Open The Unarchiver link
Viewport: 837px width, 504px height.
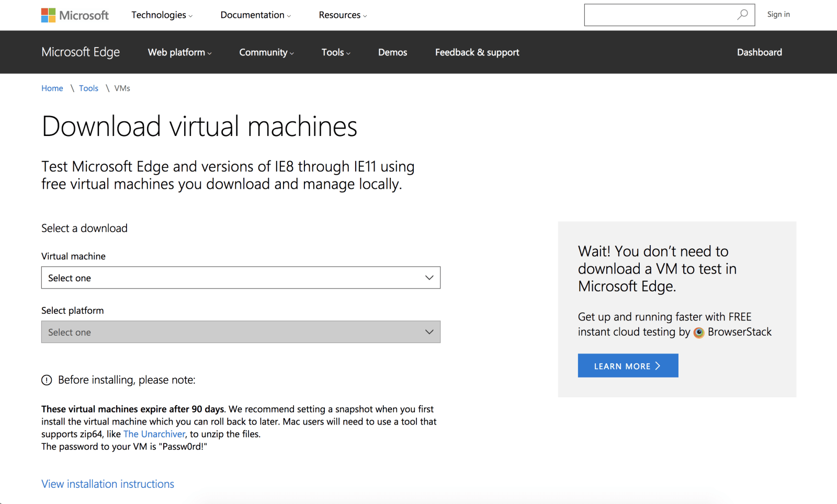(154, 434)
